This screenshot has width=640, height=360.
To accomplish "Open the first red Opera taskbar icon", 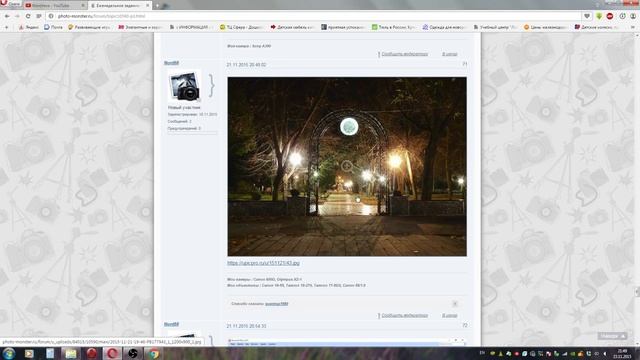I will point(91,353).
